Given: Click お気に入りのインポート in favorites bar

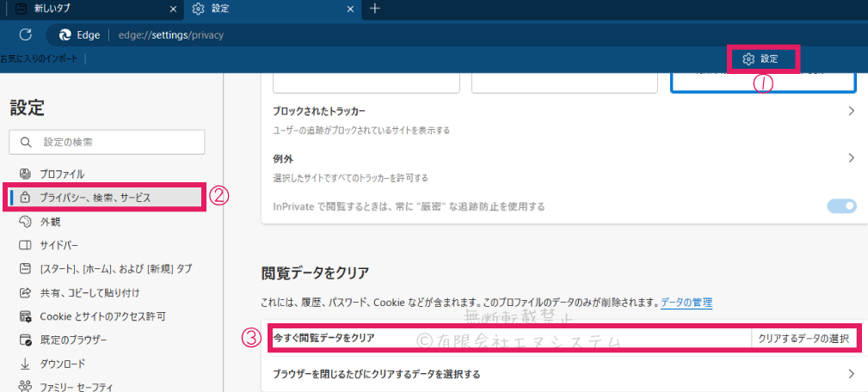Looking at the screenshot, I should 40,58.
